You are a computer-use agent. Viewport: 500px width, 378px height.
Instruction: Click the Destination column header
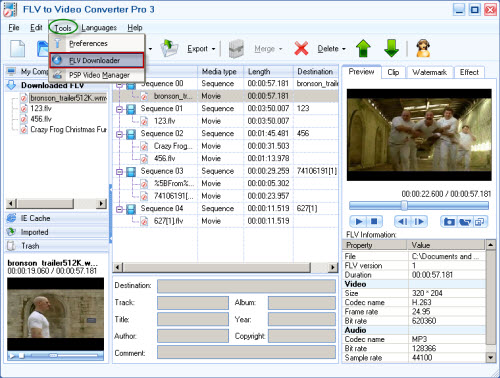click(x=316, y=72)
